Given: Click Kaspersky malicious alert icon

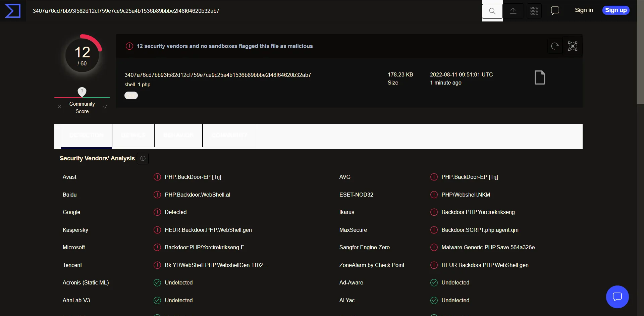Looking at the screenshot, I should click(157, 230).
